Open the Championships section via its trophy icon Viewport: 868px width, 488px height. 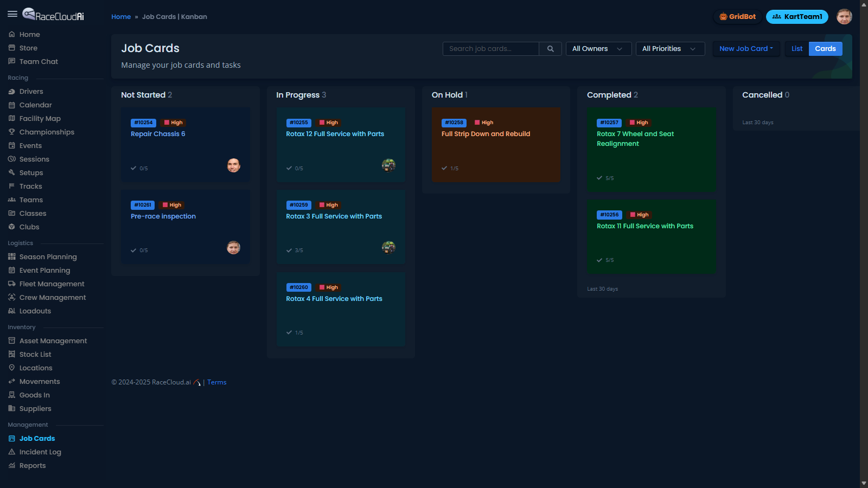[12, 132]
